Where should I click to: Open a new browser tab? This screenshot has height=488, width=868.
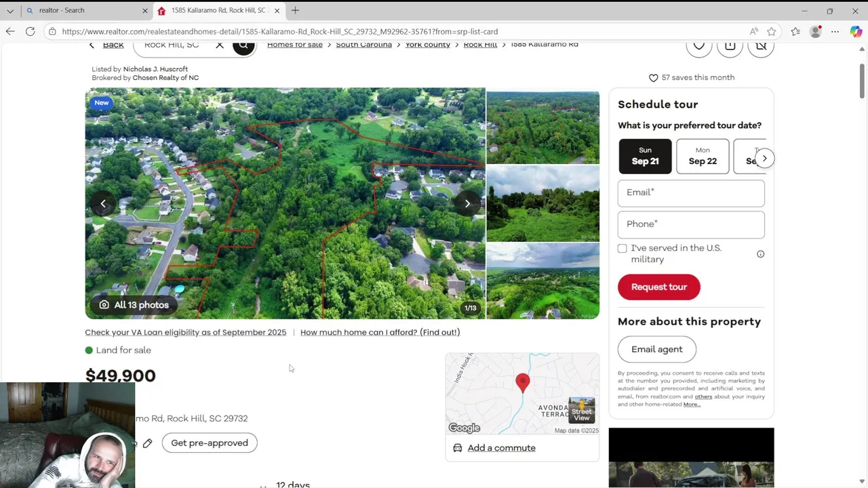pyautogui.click(x=295, y=10)
